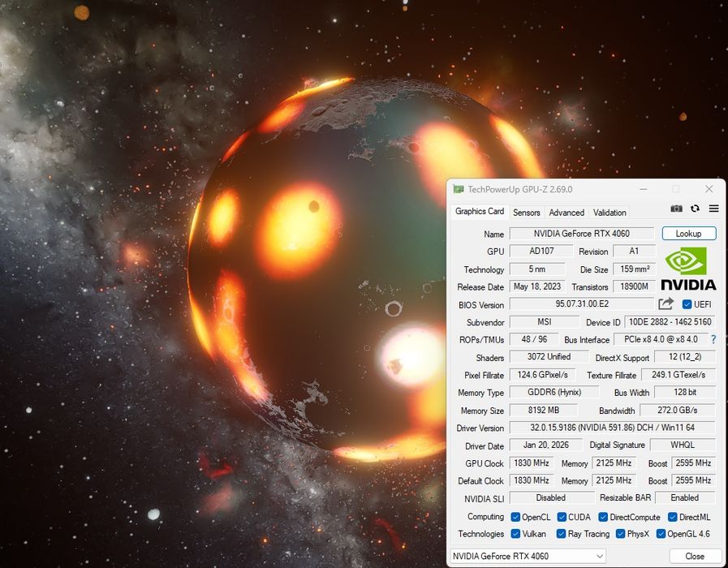Toggle the DirectCompute checkbox
The height and width of the screenshot is (568, 728).
point(603,517)
